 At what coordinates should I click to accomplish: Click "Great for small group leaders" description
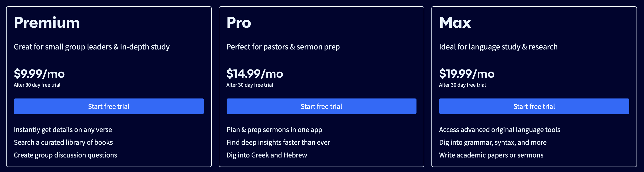tap(92, 47)
